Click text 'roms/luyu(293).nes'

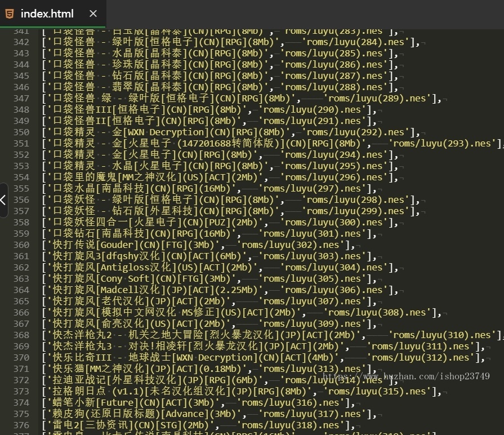click(441, 143)
